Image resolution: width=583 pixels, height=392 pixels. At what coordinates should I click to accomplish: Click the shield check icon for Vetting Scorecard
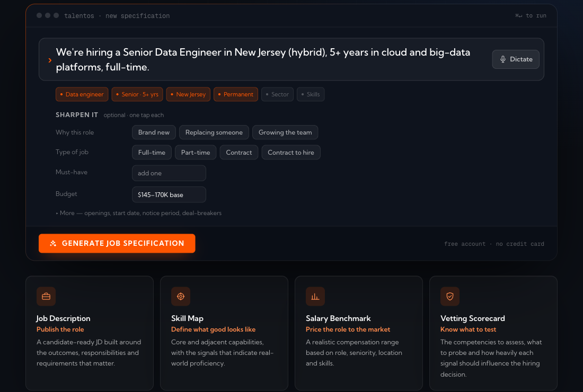pos(450,296)
